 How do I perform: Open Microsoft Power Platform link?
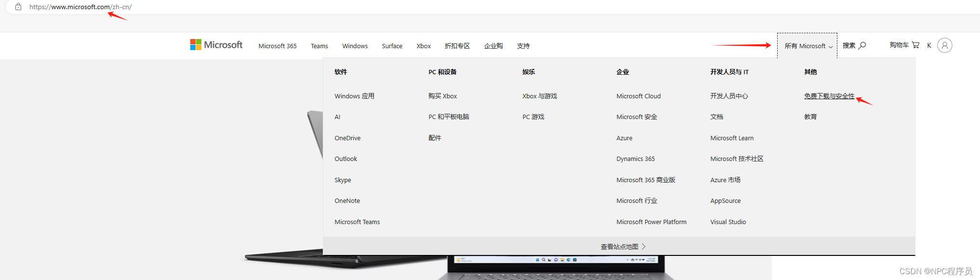[x=651, y=222]
